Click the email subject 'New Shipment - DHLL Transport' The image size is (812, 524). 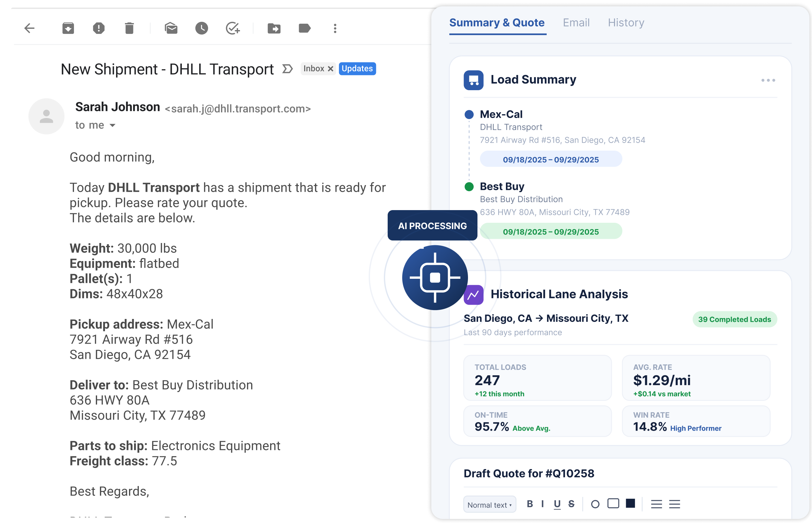[167, 69]
